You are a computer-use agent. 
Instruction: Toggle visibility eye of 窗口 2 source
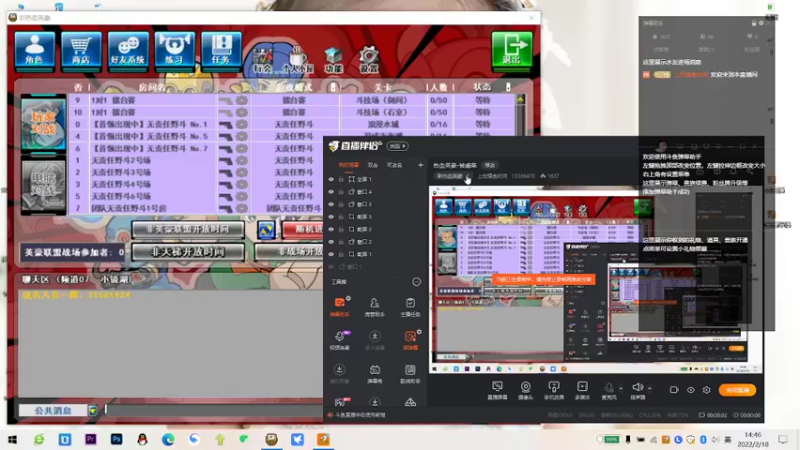pyautogui.click(x=331, y=242)
